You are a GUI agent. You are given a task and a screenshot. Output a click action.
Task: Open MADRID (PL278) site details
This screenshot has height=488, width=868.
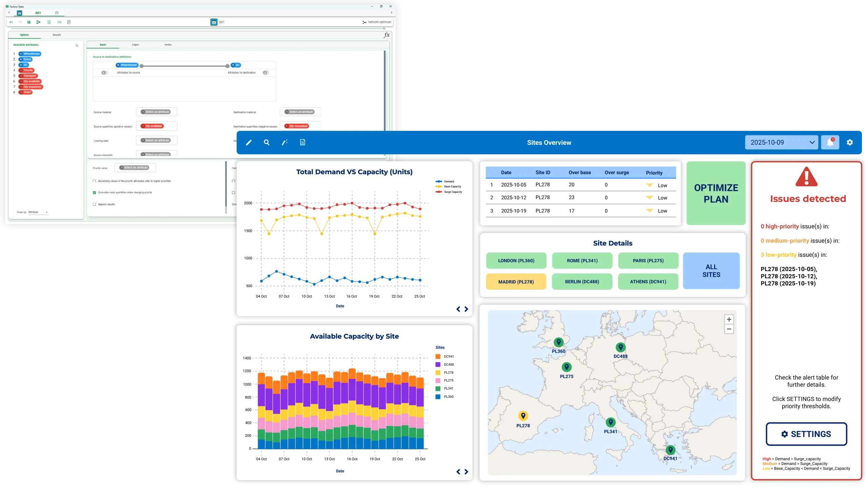click(516, 282)
